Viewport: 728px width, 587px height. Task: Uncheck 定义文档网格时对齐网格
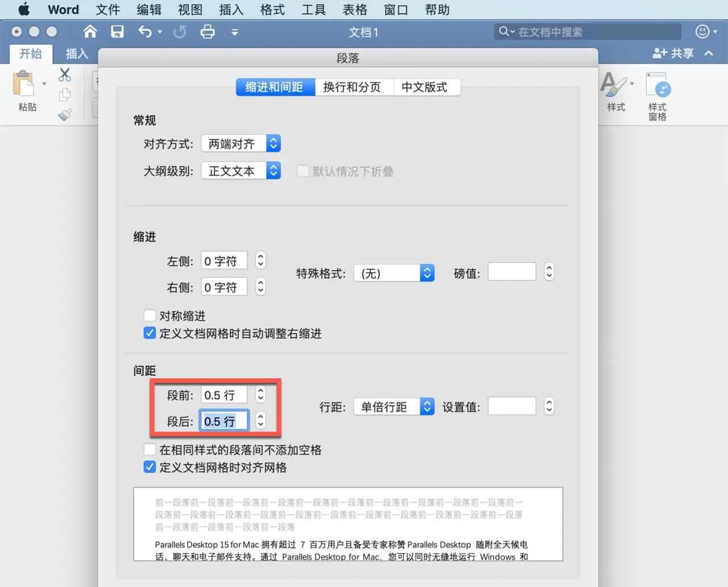pyautogui.click(x=150, y=466)
